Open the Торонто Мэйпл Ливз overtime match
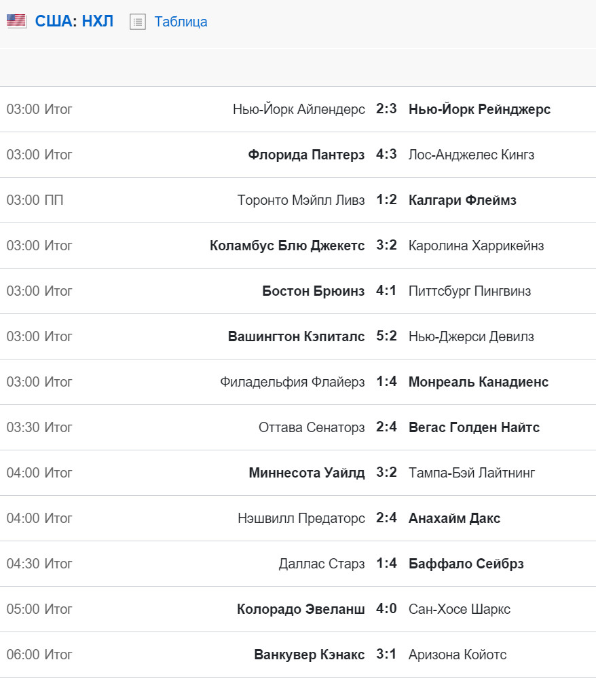596x700 pixels. coord(298,200)
